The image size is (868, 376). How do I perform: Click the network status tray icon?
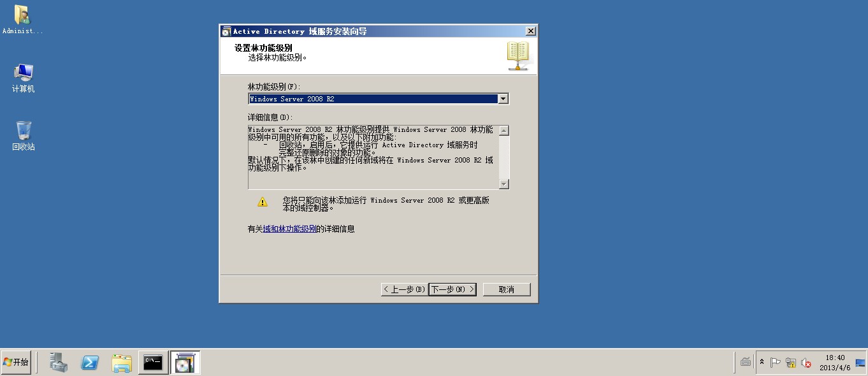pos(791,363)
